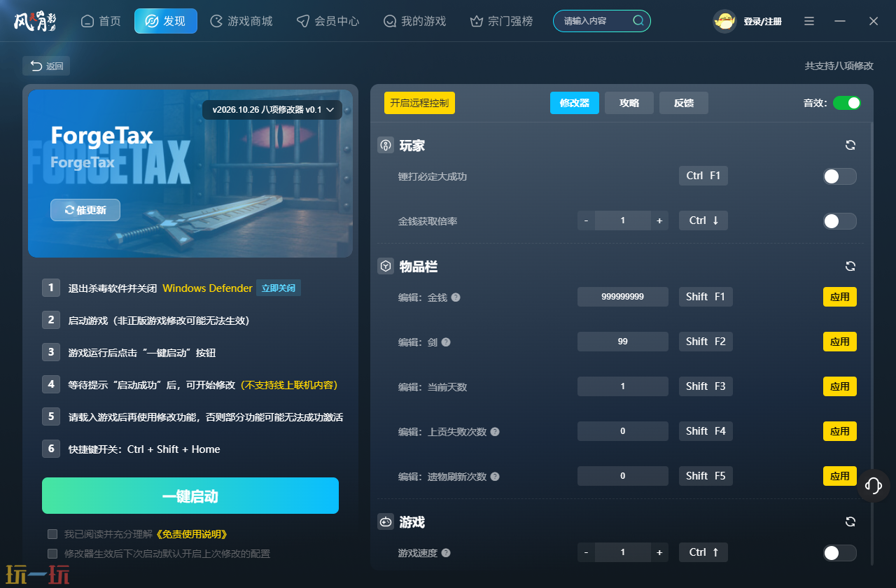The image size is (896, 588).
Task: Click the 玩家 section icon
Action: [x=386, y=145]
